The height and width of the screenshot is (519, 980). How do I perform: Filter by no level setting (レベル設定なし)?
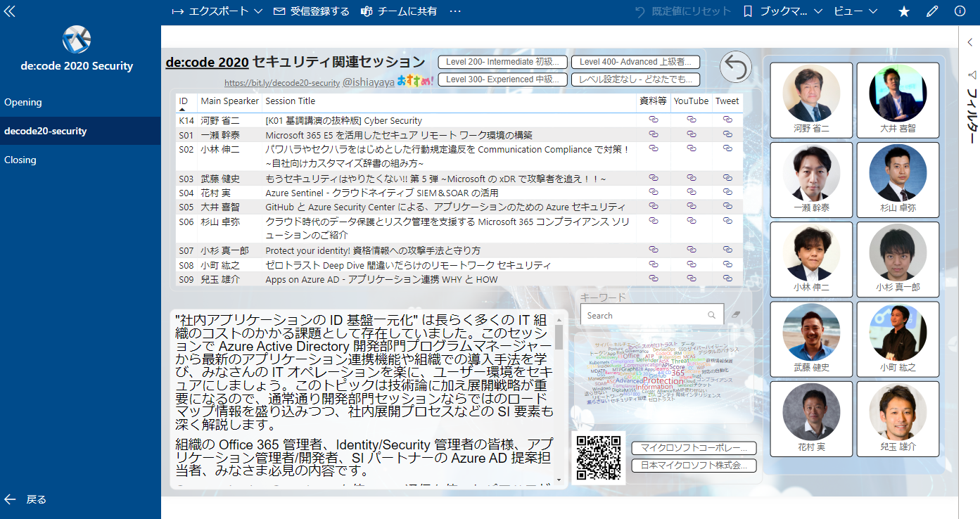(636, 79)
